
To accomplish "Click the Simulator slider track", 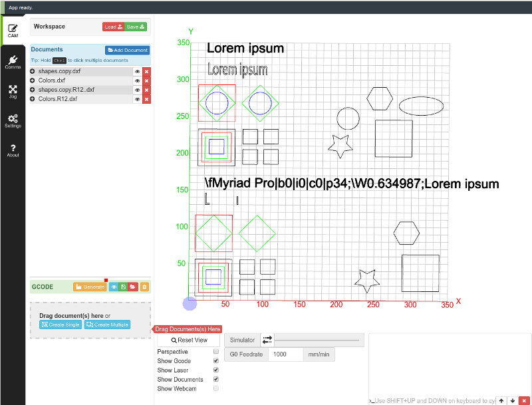I will click(x=317, y=340).
